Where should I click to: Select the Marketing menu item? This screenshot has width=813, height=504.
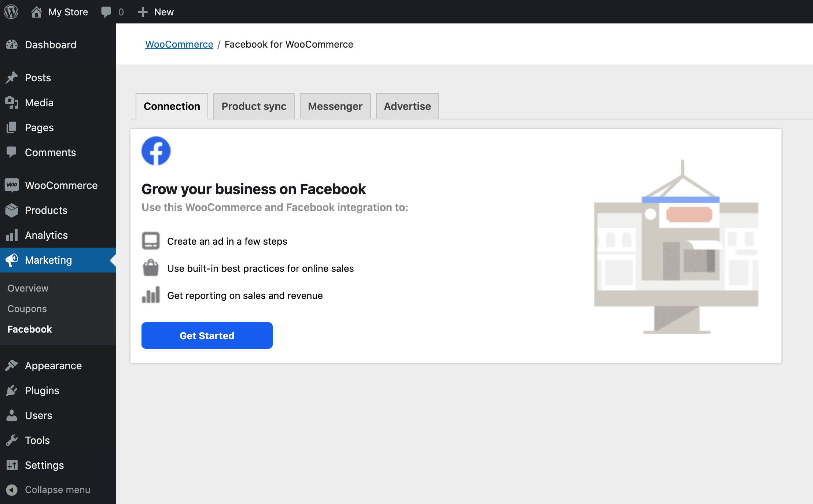[x=58, y=260]
